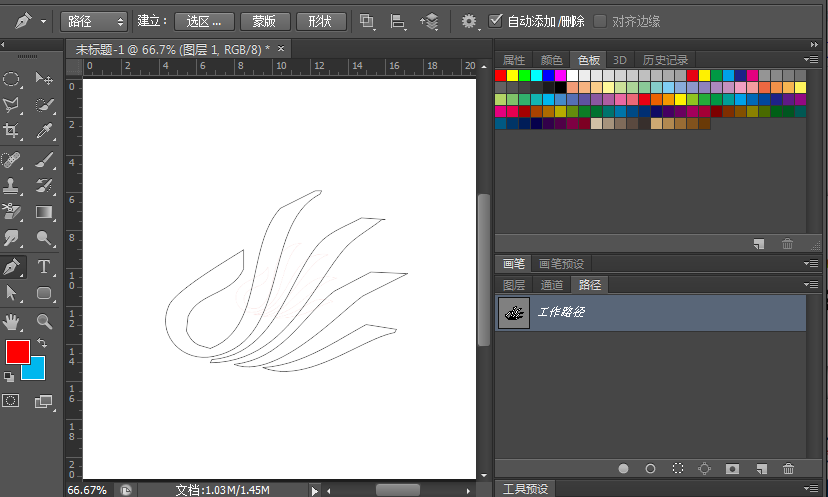Select the Pen tool in toolbox
Screen dimensions: 828x497
[12, 267]
